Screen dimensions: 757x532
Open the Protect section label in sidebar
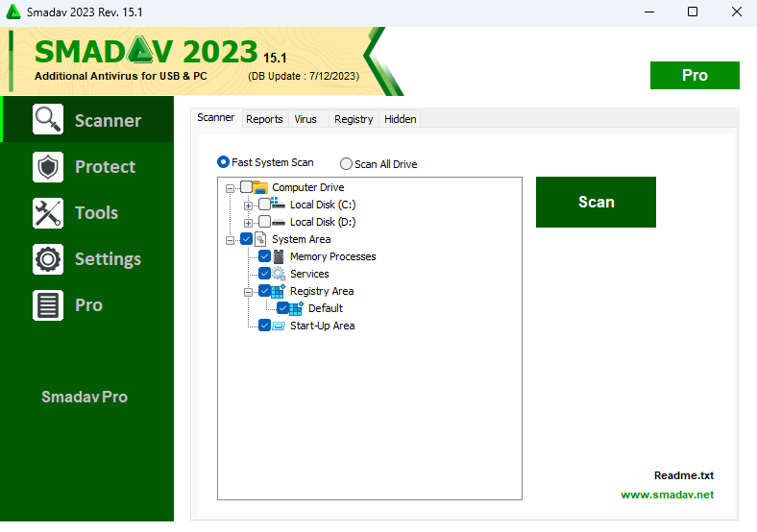point(106,167)
